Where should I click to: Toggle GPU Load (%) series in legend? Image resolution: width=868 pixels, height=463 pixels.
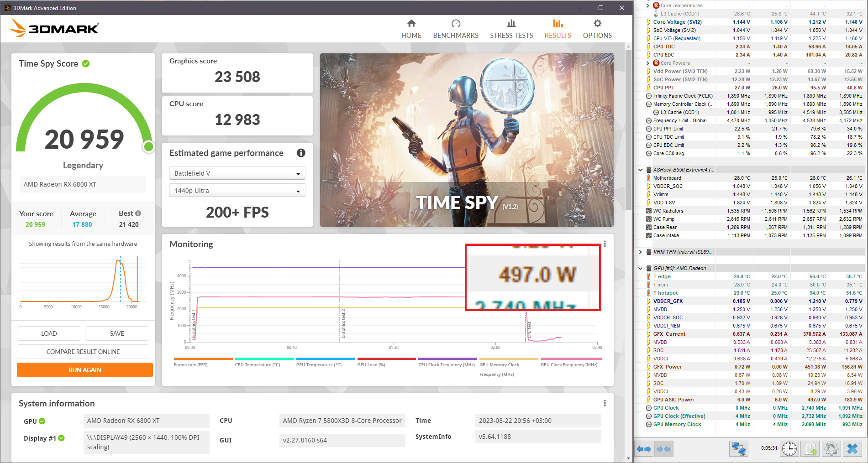[387, 362]
